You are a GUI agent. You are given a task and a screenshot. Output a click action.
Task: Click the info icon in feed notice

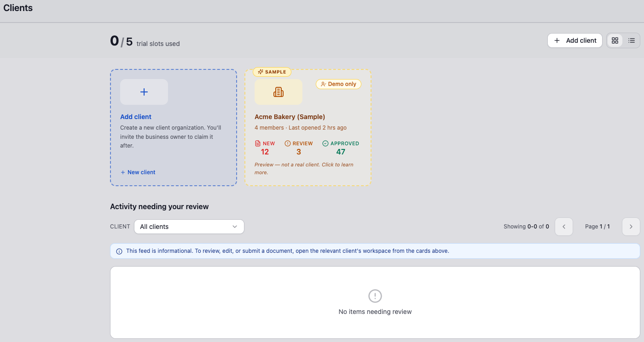(x=119, y=251)
